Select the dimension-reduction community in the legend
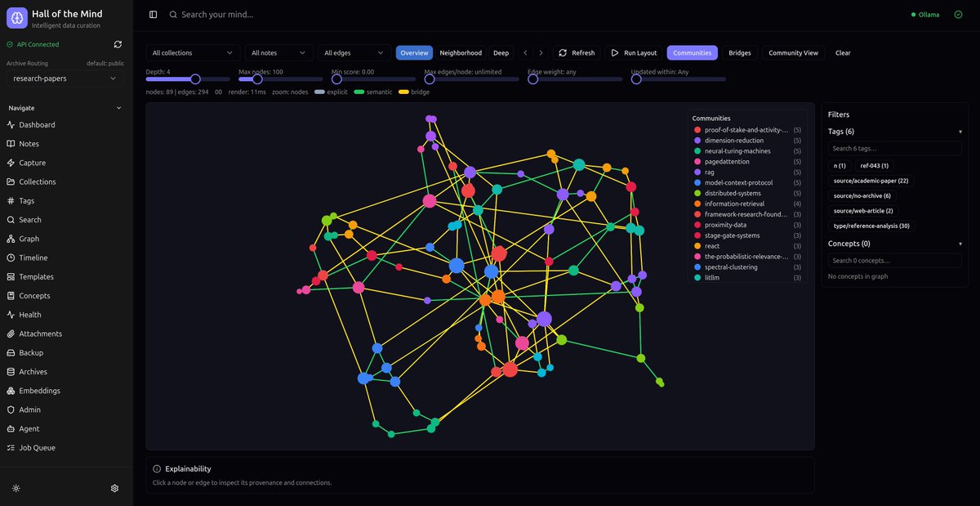Viewport: 980px width, 506px height. pyautogui.click(x=747, y=141)
